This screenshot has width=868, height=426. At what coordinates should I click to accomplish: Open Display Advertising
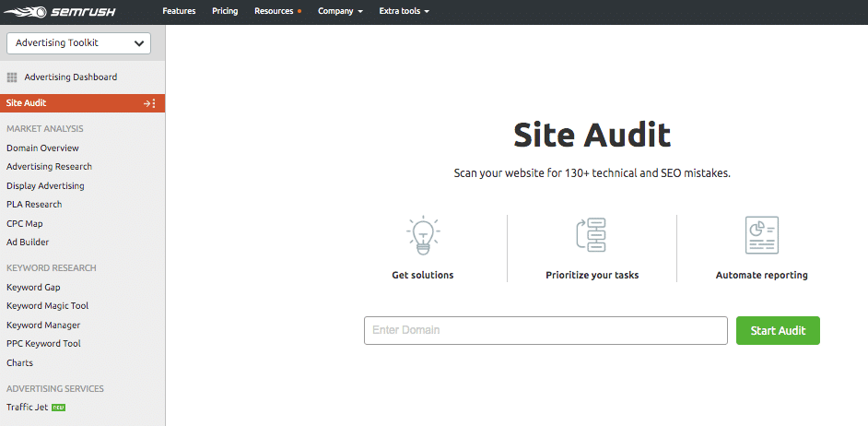tap(45, 185)
